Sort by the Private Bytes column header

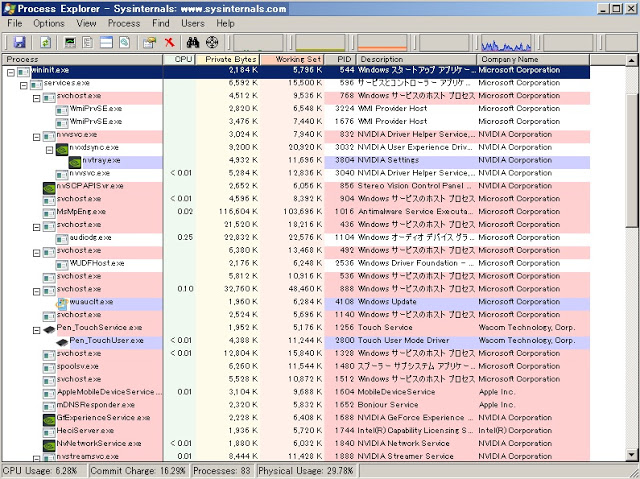(x=227, y=60)
